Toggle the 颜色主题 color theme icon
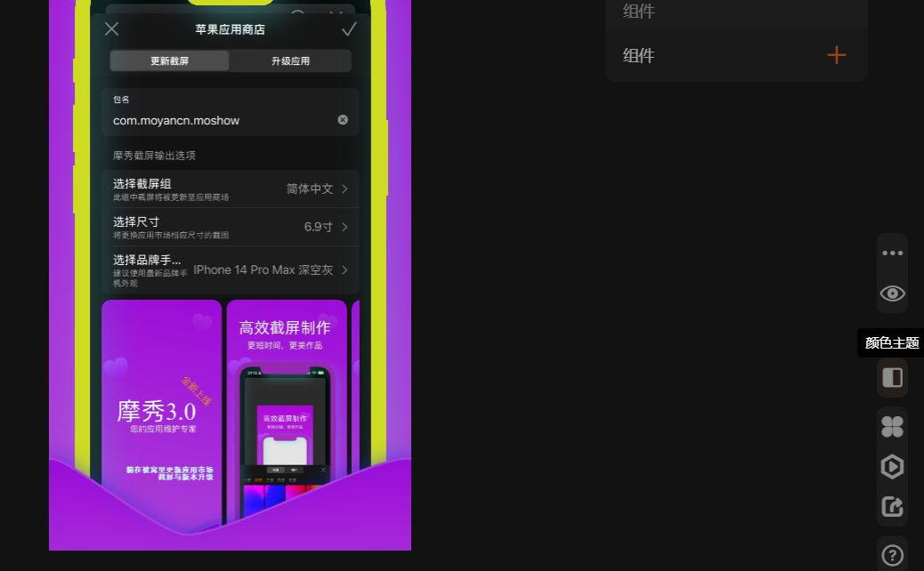Image resolution: width=924 pixels, height=571 pixels. coord(892,377)
